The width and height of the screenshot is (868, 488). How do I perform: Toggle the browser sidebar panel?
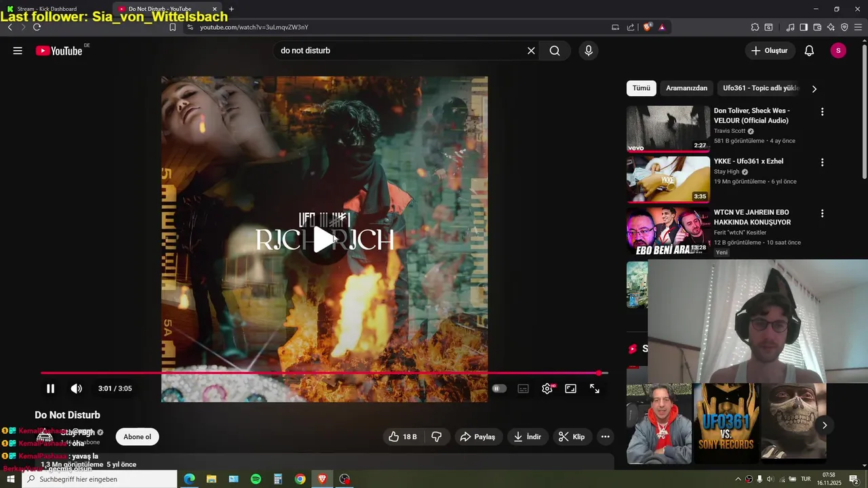point(804,27)
